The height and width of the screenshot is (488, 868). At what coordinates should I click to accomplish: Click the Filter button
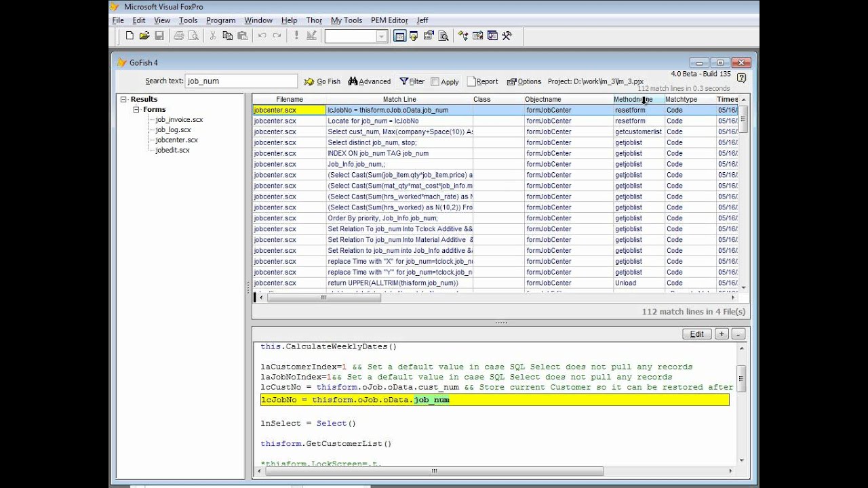coord(412,81)
